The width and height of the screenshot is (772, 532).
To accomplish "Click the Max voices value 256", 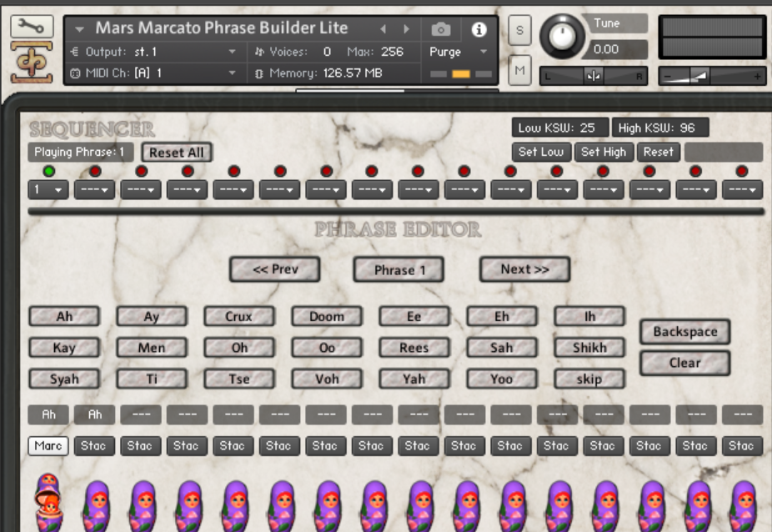I will tap(392, 52).
